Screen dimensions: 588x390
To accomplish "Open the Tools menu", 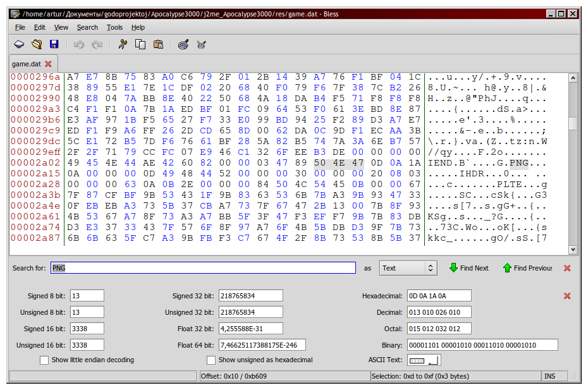I will tap(114, 27).
